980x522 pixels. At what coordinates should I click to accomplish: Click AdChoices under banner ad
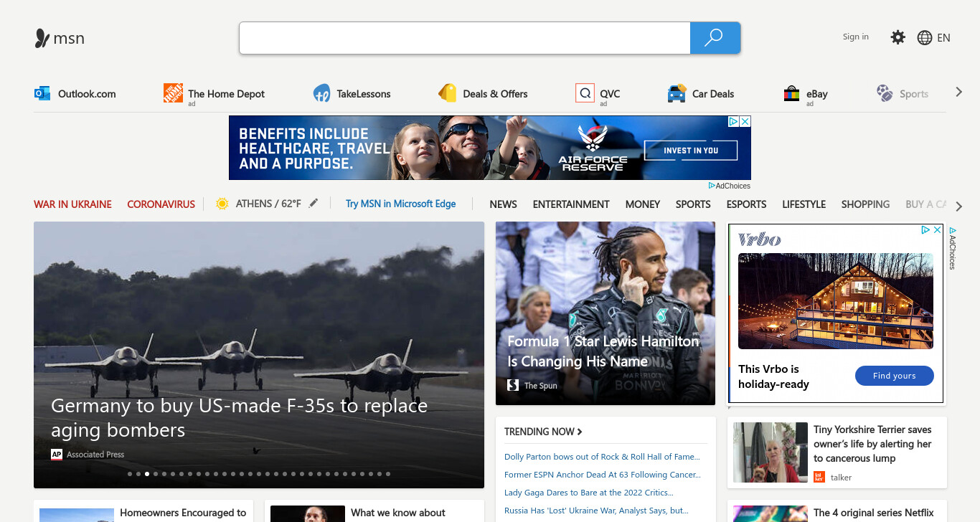730,186
